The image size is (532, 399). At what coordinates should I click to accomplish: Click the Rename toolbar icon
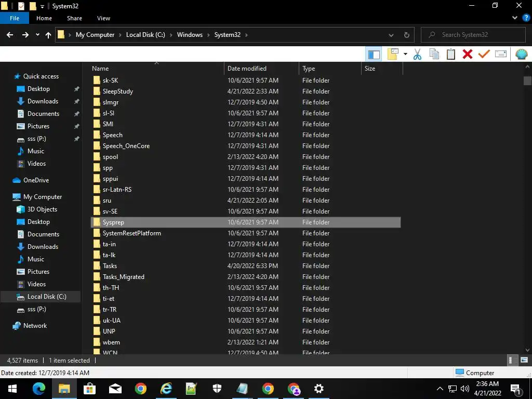[x=501, y=54]
